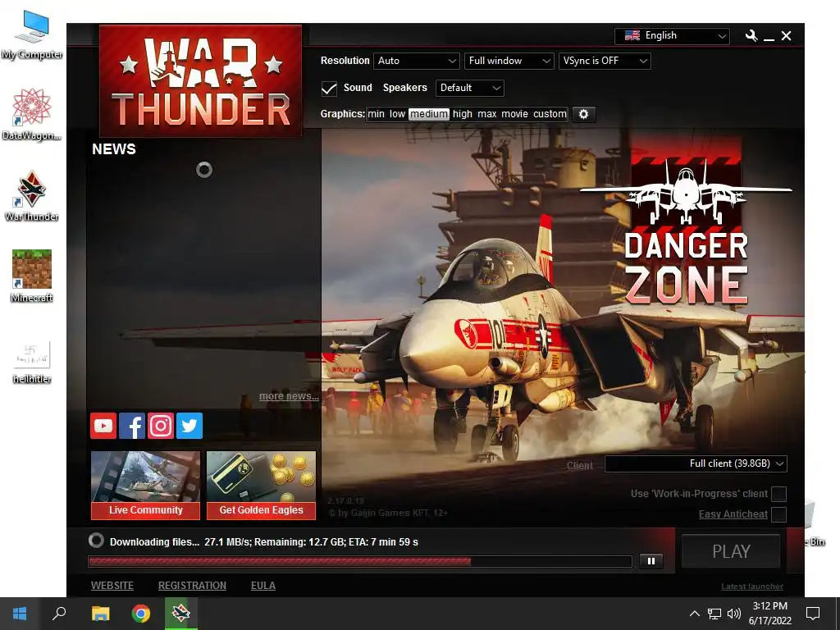Open network status tray icon
This screenshot has height=630, width=840.
coord(714,614)
